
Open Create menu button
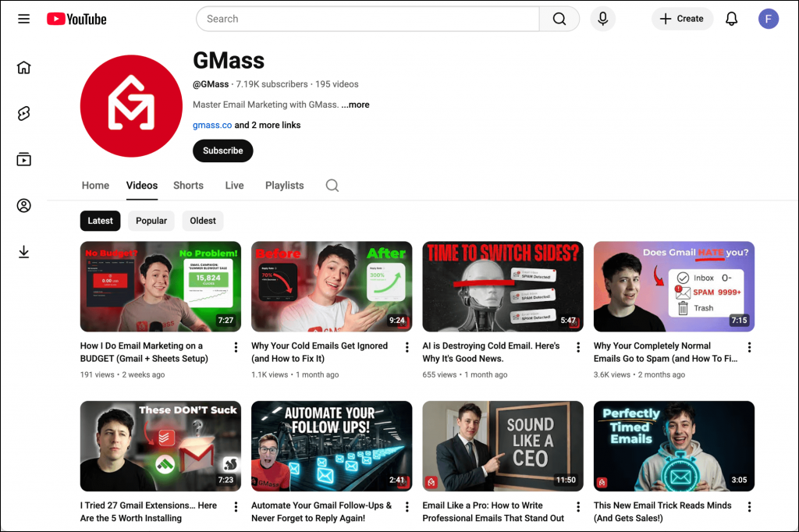[682, 19]
